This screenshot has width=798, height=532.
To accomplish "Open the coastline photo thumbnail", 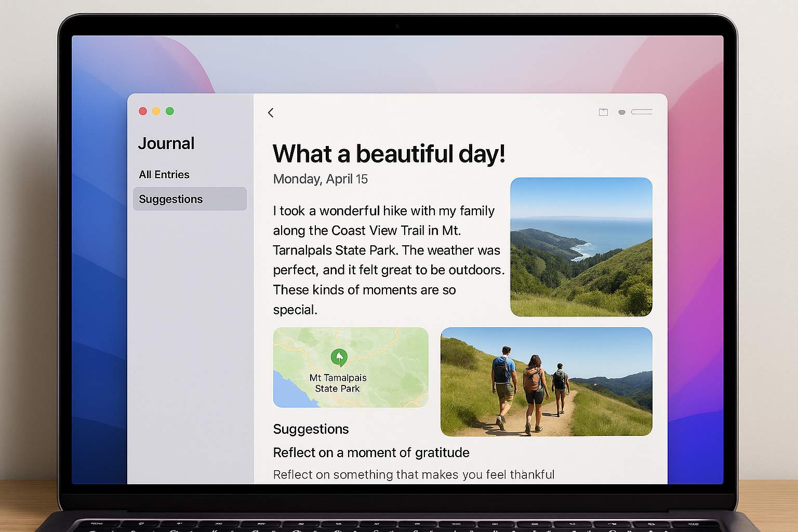I will (581, 246).
